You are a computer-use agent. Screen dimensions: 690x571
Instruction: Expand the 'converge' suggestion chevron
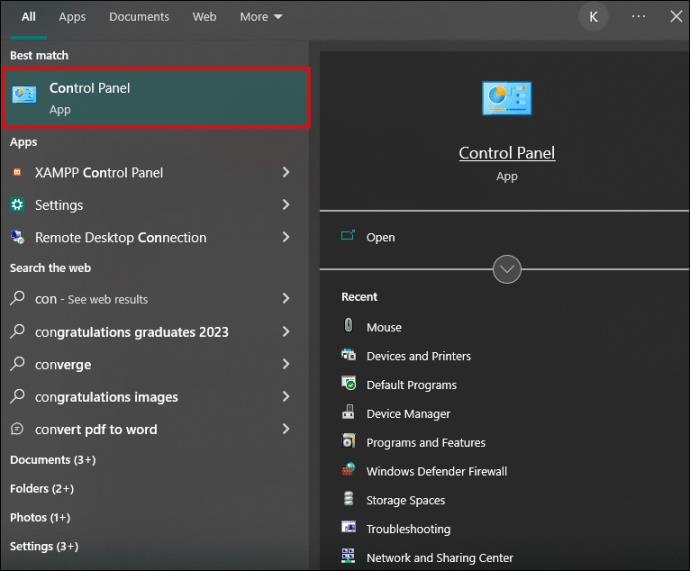(286, 364)
